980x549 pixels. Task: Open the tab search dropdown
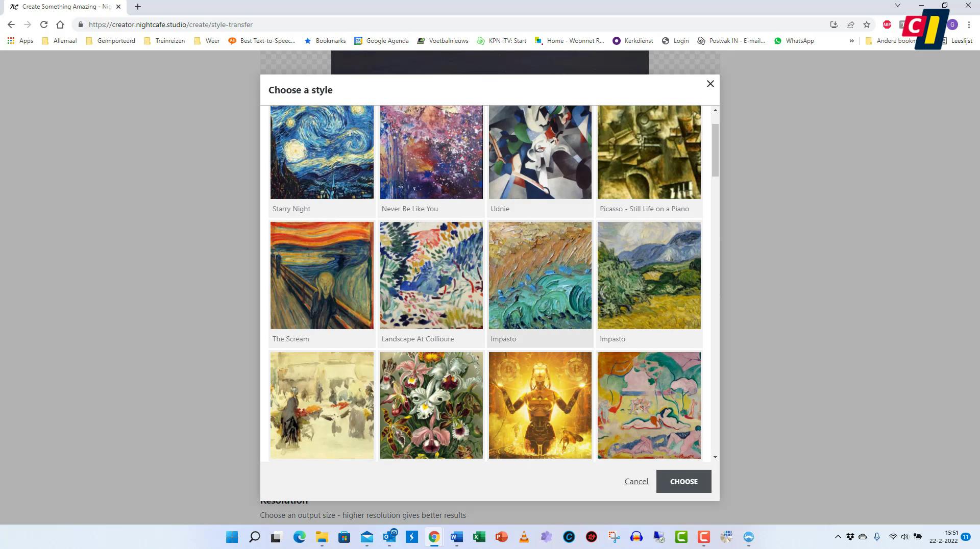(x=898, y=6)
